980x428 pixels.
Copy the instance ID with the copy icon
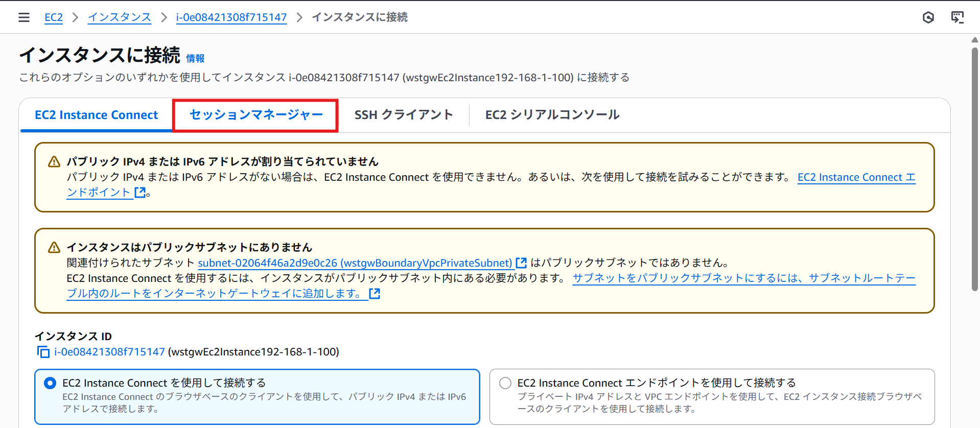click(43, 352)
